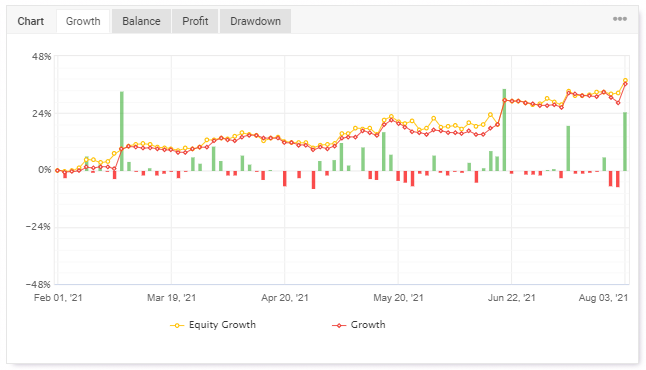The image size is (646, 370).
Task: Click the Chart panel title
Action: (x=30, y=21)
